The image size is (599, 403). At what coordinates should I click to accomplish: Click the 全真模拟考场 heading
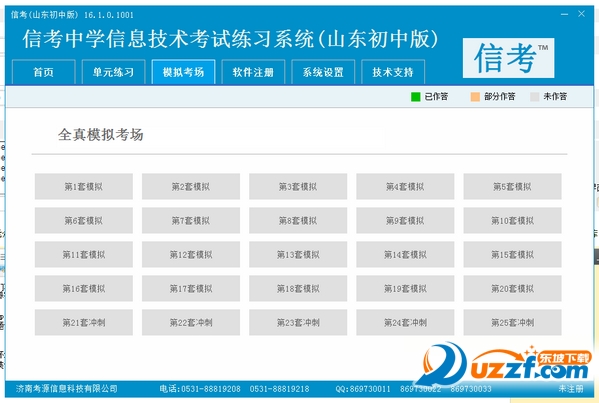click(x=101, y=135)
